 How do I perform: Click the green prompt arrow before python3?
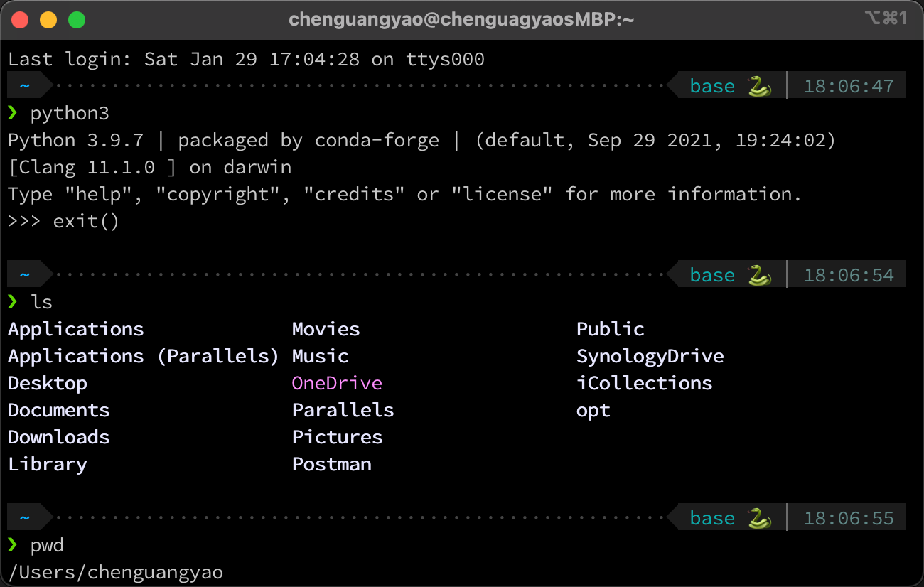(12, 113)
